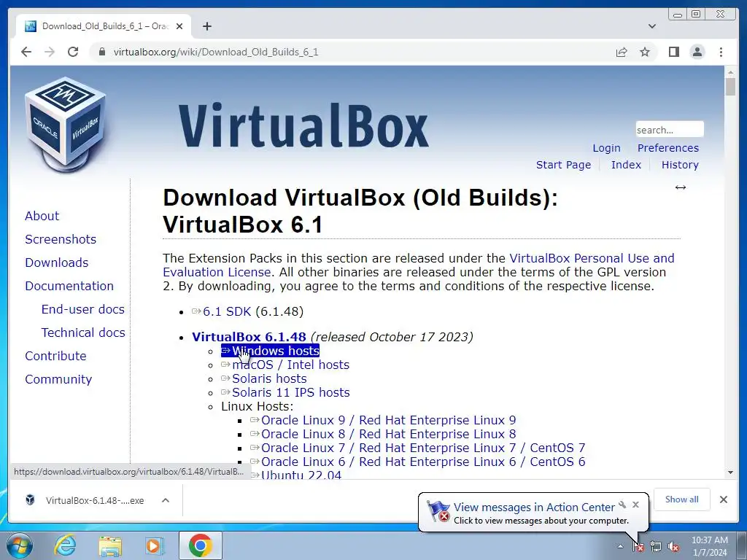The height and width of the screenshot is (560, 747).
Task: Bookmark this page with star icon
Action: pyautogui.click(x=645, y=52)
